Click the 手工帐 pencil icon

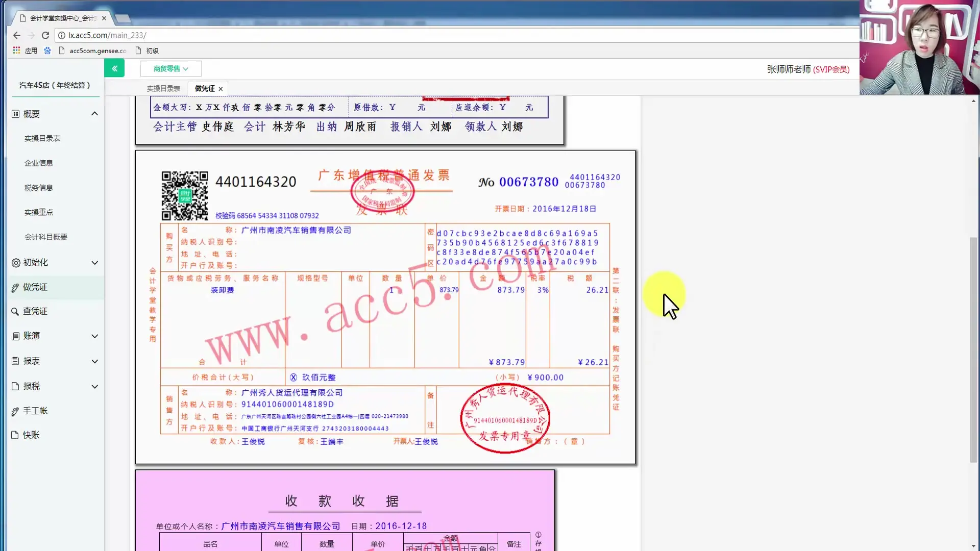15,411
